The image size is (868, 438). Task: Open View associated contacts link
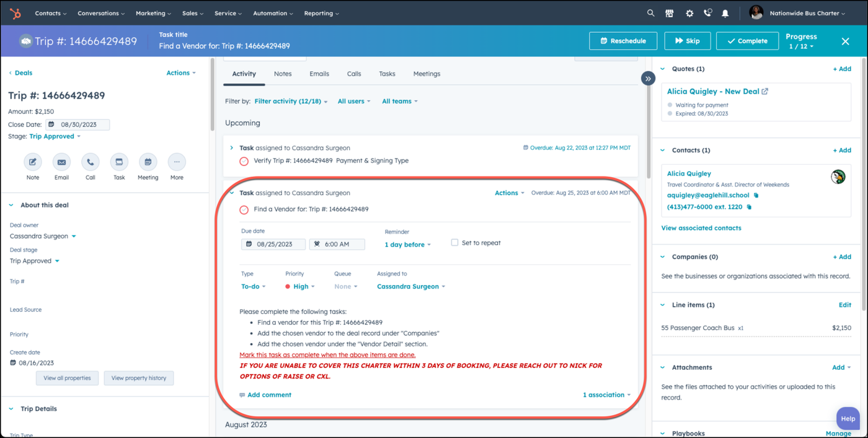[701, 228]
